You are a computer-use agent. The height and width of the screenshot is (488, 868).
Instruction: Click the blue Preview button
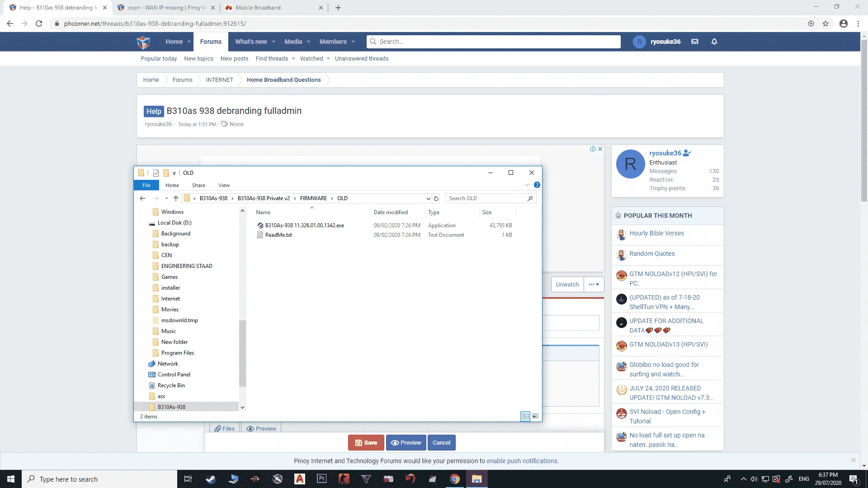[x=406, y=443]
